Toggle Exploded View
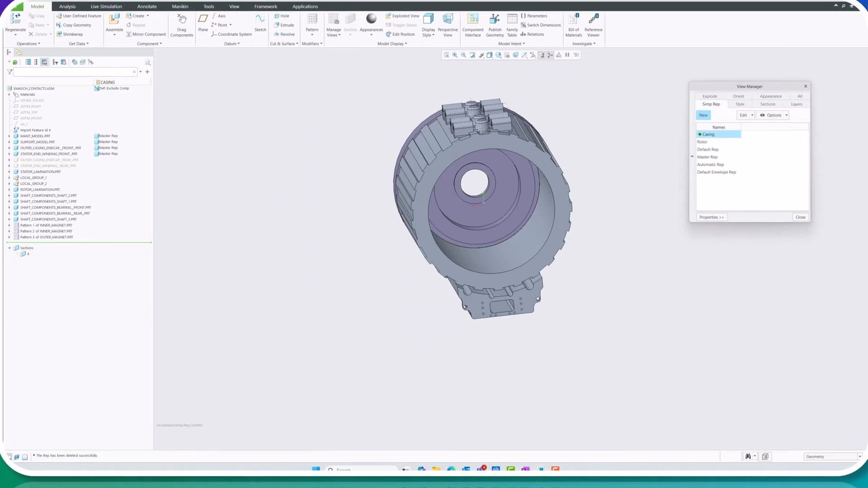The width and height of the screenshot is (868, 488). pos(402,16)
